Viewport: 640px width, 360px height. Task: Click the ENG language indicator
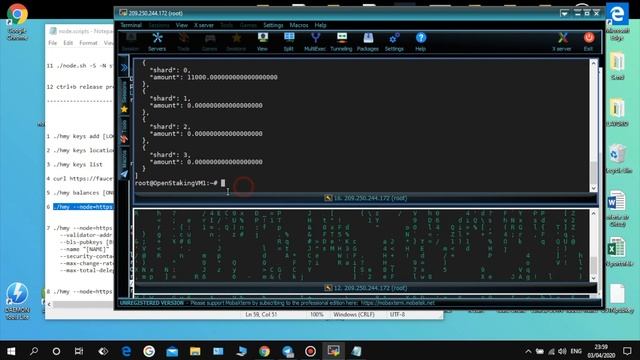[576, 351]
